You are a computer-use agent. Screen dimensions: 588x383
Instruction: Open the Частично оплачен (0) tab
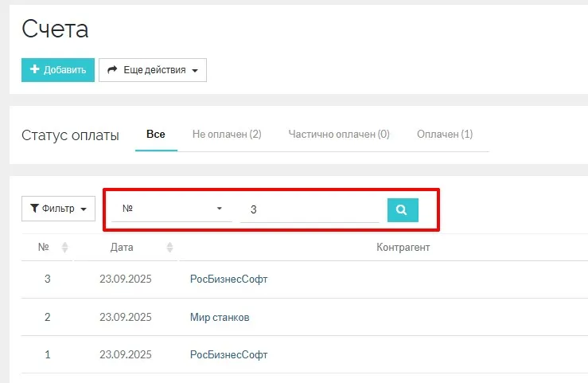coord(339,135)
